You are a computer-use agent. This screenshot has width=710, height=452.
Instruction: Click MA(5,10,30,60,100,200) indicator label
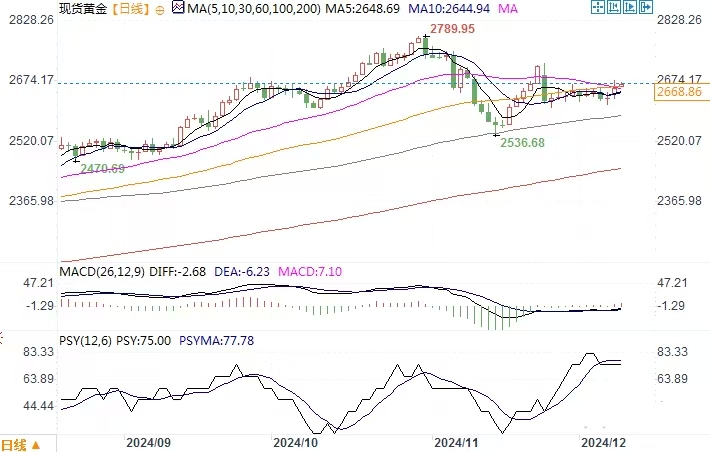coord(254,9)
